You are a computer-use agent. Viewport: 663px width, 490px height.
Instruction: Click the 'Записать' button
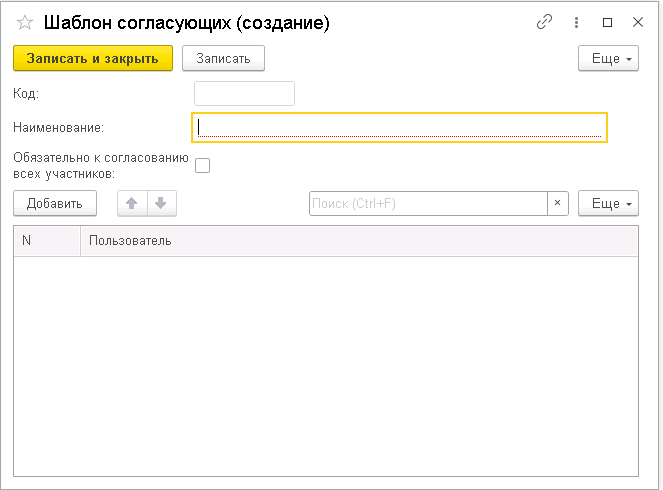coord(223,58)
